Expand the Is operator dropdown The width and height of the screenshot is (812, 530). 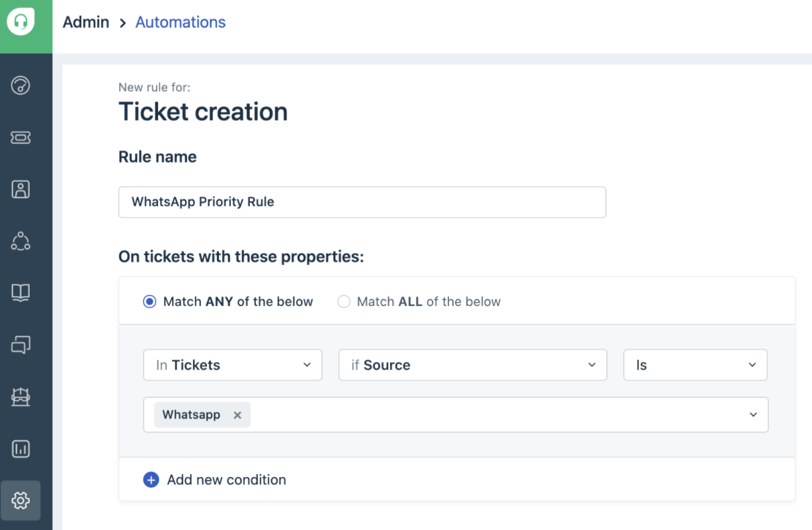(695, 365)
